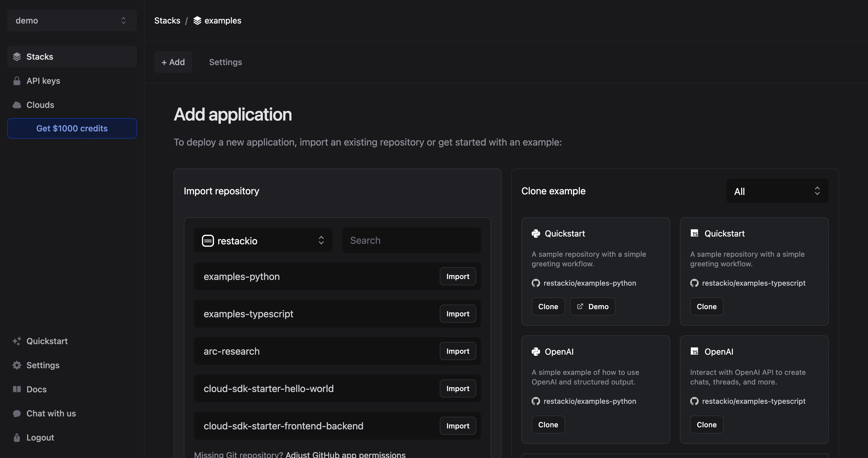This screenshot has height=458, width=868.
Task: Click the Logout icon in sidebar
Action: (x=17, y=438)
